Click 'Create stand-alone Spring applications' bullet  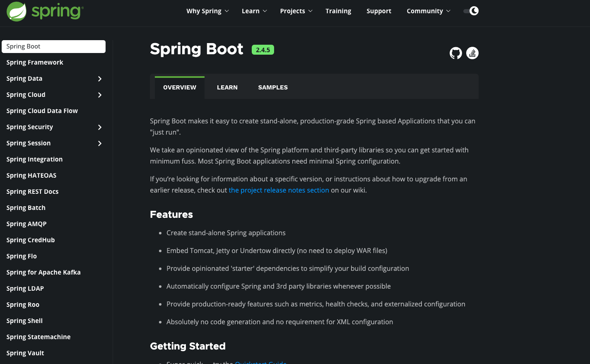[x=226, y=233]
